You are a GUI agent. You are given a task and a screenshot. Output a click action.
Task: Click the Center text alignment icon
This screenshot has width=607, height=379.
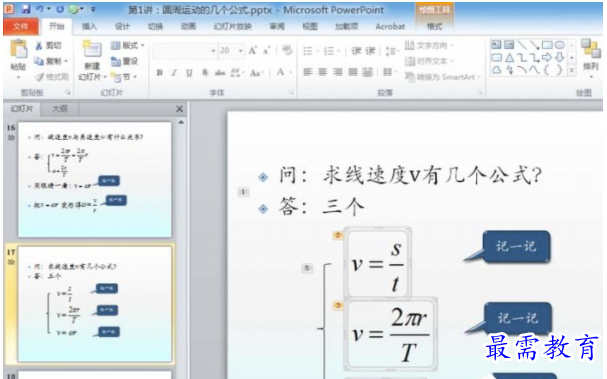[322, 72]
